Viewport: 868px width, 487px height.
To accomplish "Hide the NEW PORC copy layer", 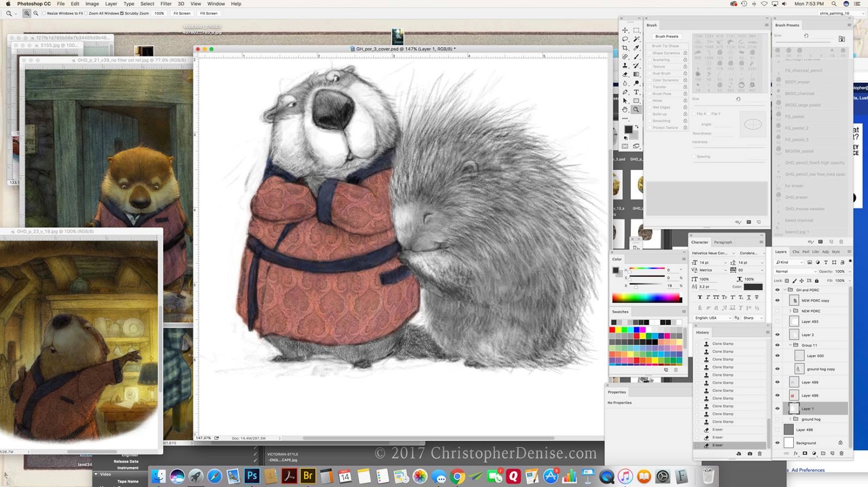I will [x=777, y=300].
